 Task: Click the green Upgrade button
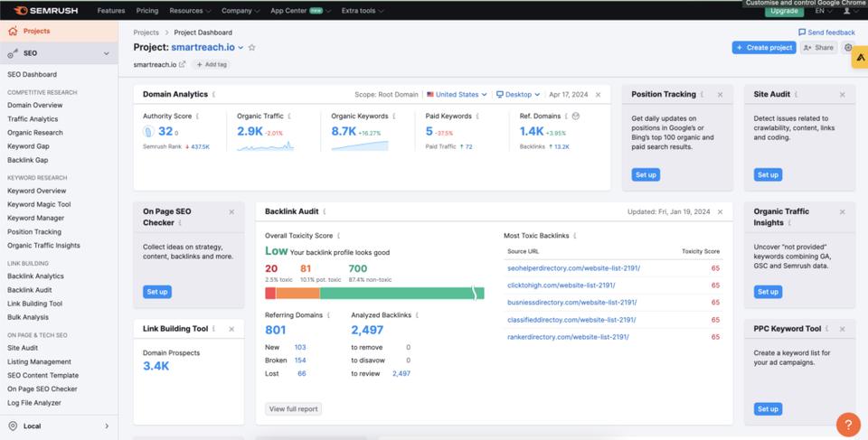785,11
